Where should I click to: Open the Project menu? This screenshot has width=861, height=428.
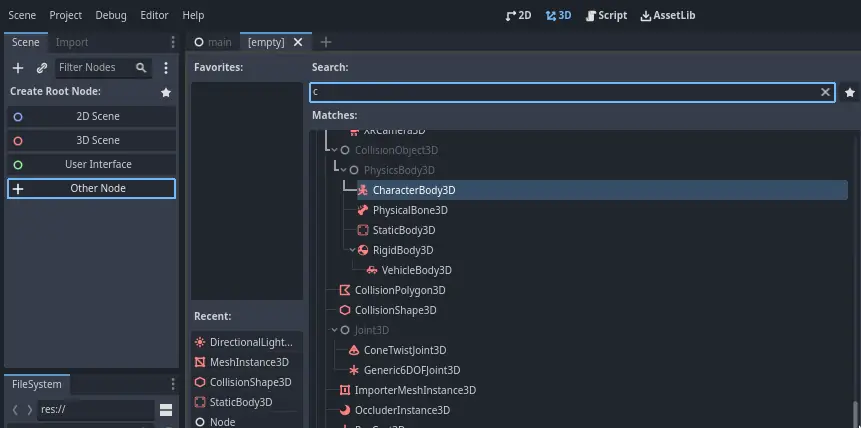coord(66,15)
